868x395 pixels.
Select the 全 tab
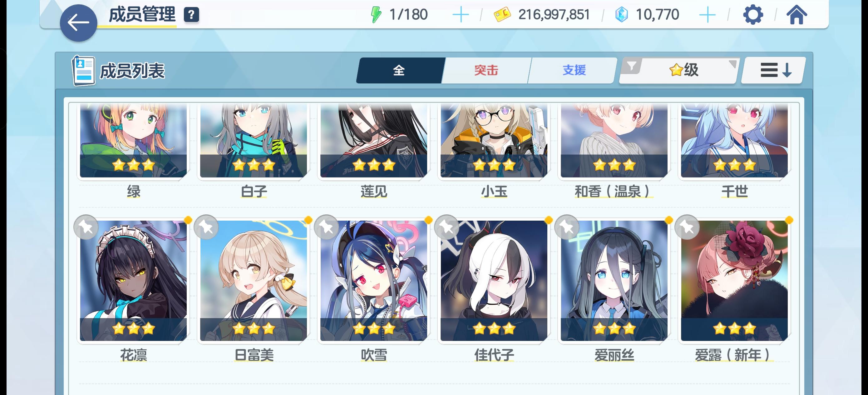[x=400, y=70]
